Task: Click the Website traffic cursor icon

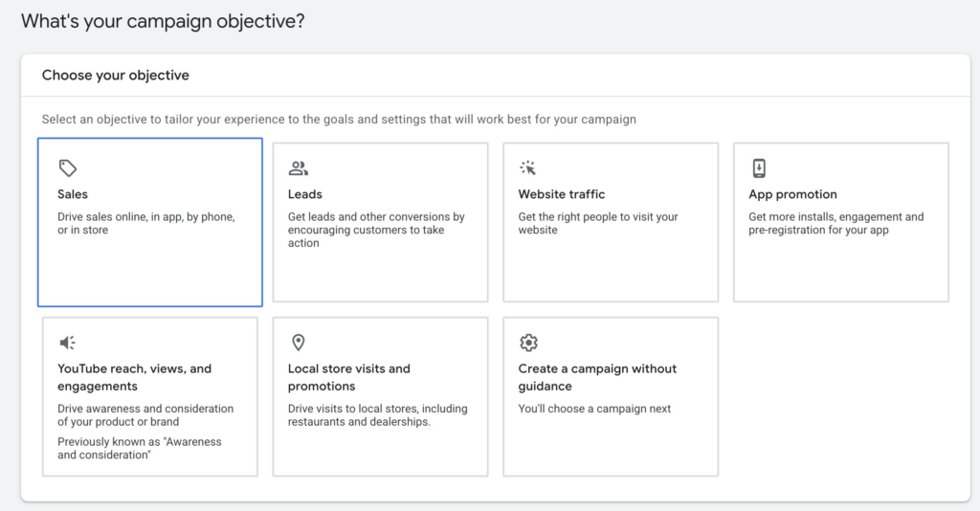Action: click(x=528, y=168)
